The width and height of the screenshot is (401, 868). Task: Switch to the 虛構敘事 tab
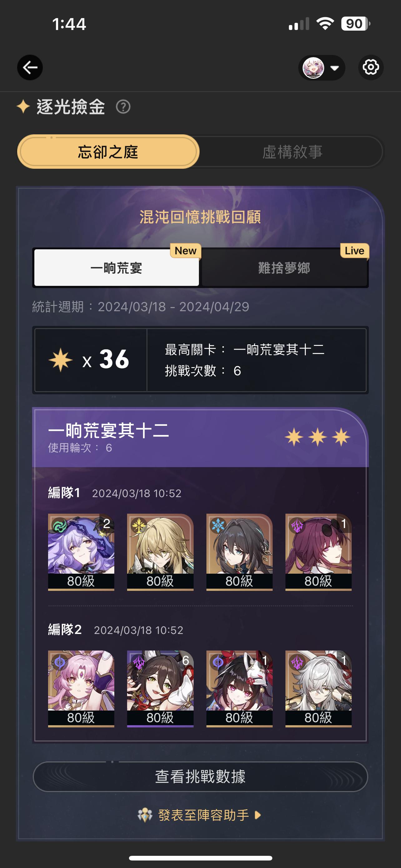point(292,152)
